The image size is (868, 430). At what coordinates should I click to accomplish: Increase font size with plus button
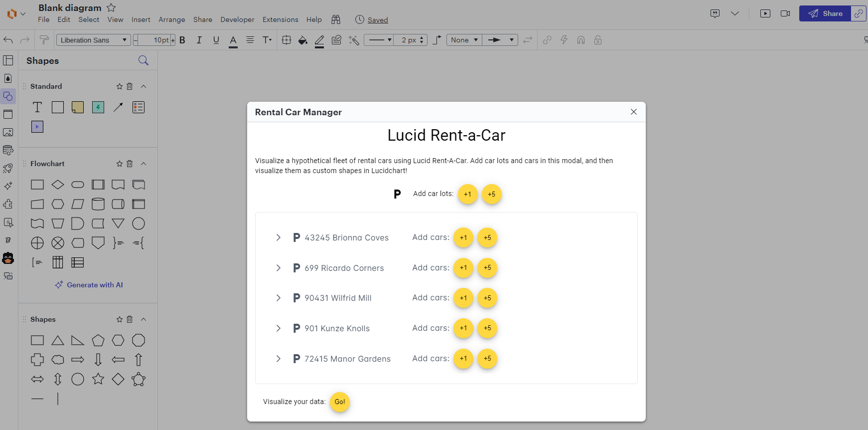point(173,40)
